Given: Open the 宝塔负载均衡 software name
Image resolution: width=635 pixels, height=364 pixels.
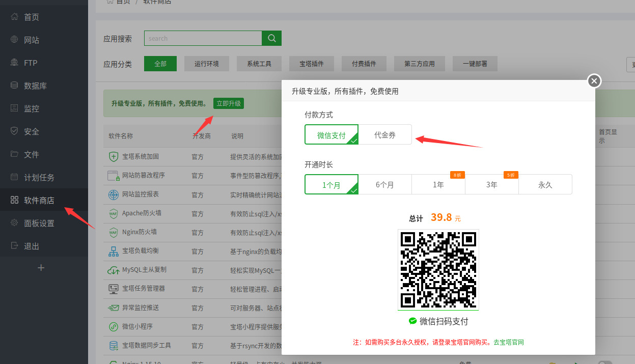Looking at the screenshot, I should (x=141, y=251).
